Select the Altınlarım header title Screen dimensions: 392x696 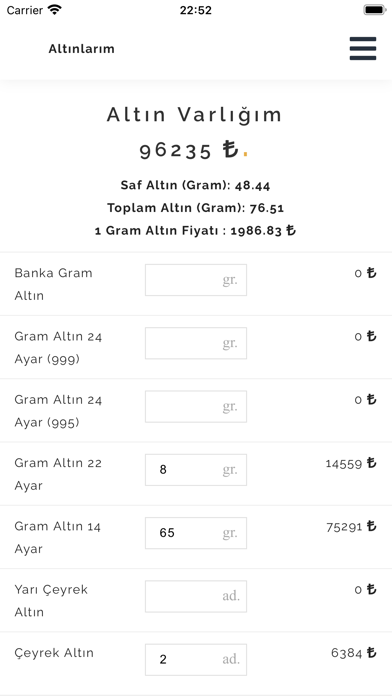click(x=82, y=49)
